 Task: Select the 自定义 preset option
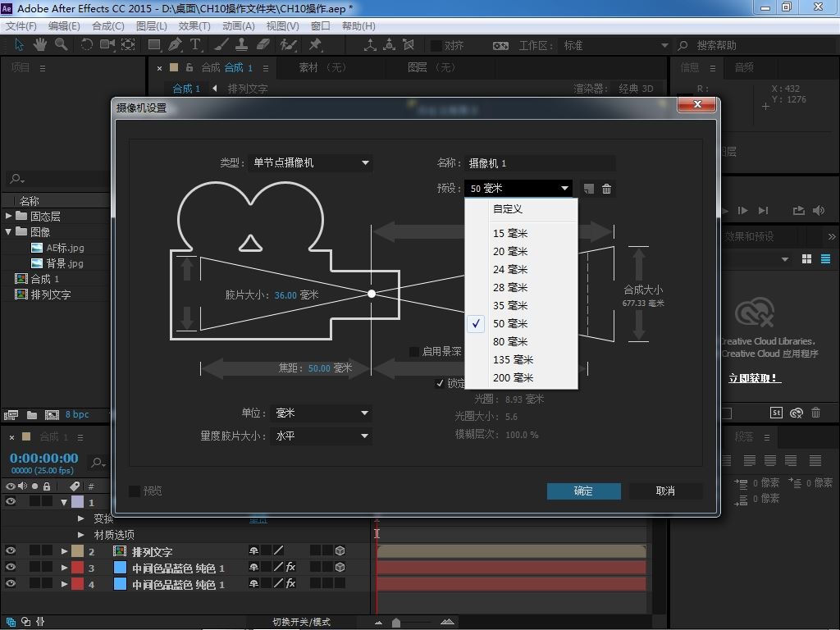521,209
